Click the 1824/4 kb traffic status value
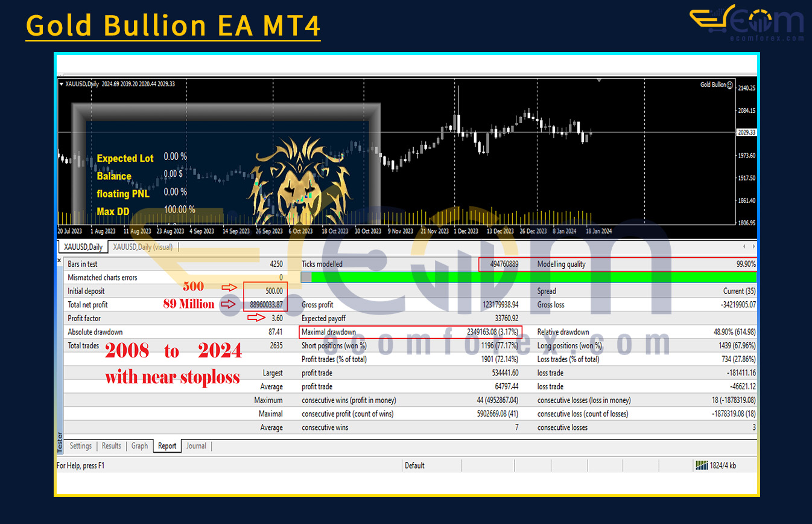Viewport: 812px width, 524px height. point(723,465)
